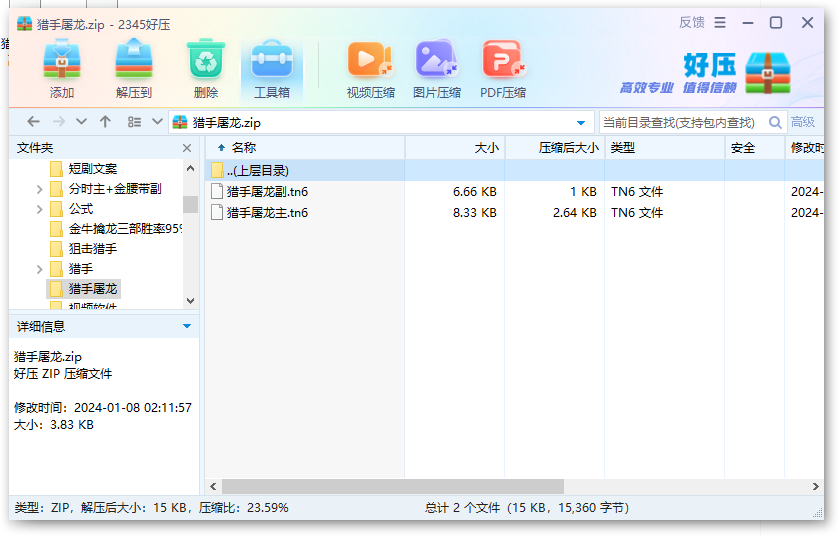This screenshot has height=536, width=839.
Task: Open 高级 advanced search
Action: 803,122
